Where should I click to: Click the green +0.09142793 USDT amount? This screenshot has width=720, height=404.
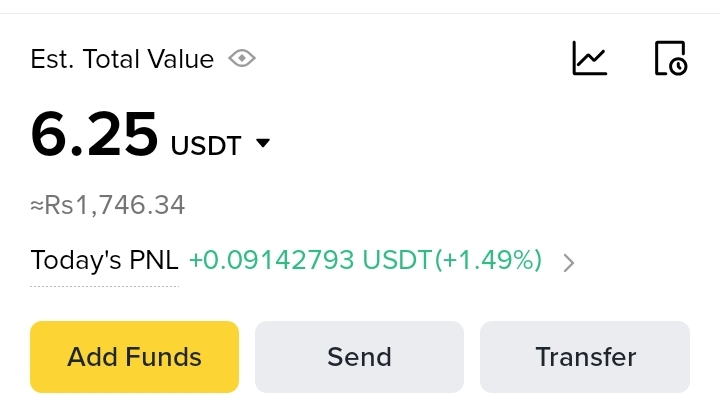[310, 261]
